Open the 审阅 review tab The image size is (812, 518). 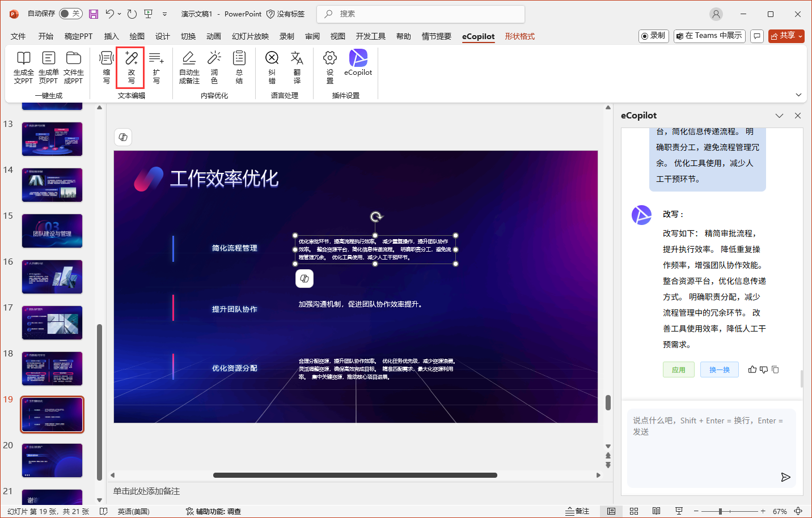coord(312,36)
